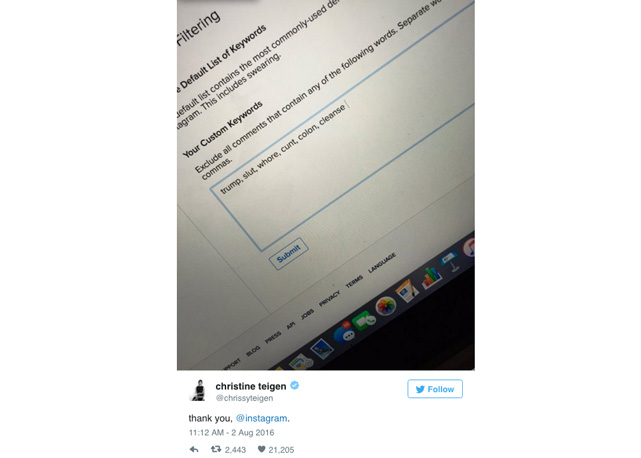This screenshot has width=641, height=458.
Task: Open iTunes icon in the dock
Action: pyautogui.click(x=470, y=246)
